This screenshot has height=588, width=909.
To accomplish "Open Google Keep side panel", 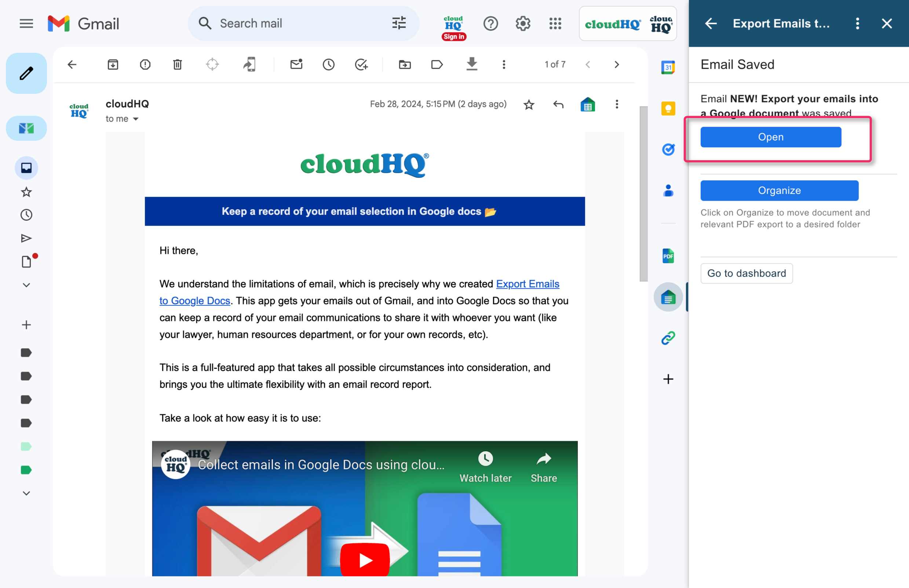I will pyautogui.click(x=668, y=109).
